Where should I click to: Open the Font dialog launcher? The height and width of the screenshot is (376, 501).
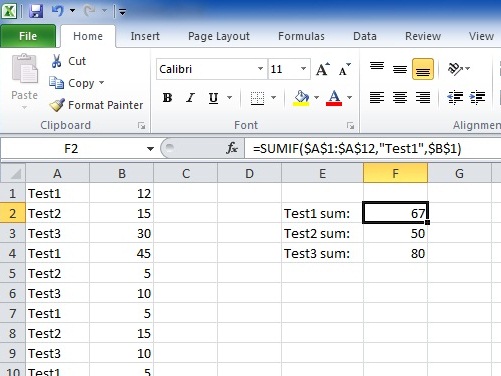(x=350, y=126)
